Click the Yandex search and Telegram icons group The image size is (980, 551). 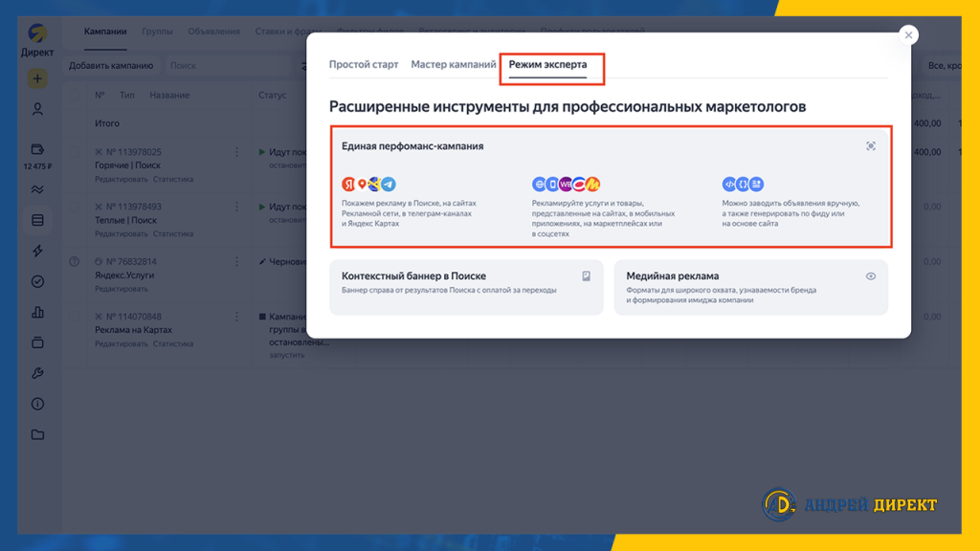368,185
